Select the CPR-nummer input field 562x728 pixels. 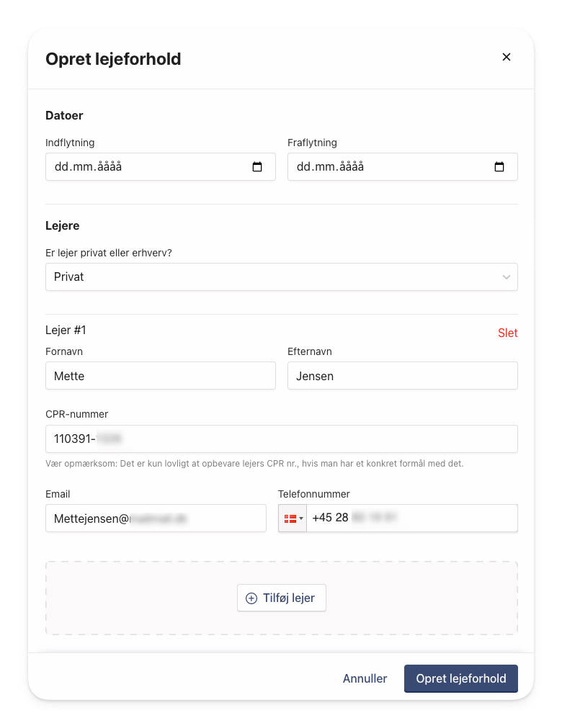pos(281,439)
